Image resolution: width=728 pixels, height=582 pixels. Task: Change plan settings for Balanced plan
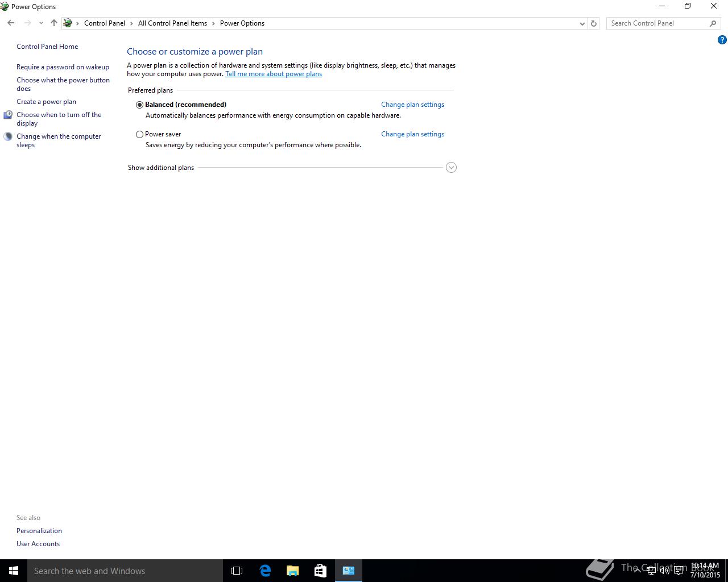[412, 105]
